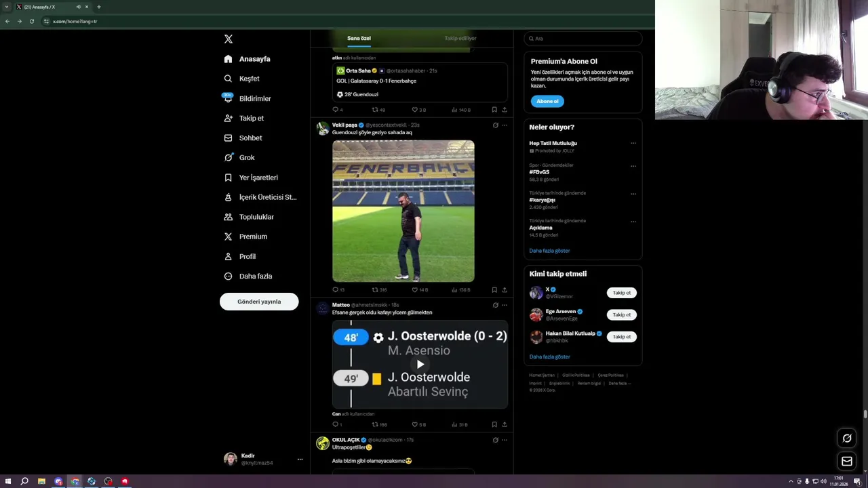Viewport: 868px width, 488px height.
Task: Open more options on Vekil paşa post
Action: point(505,125)
